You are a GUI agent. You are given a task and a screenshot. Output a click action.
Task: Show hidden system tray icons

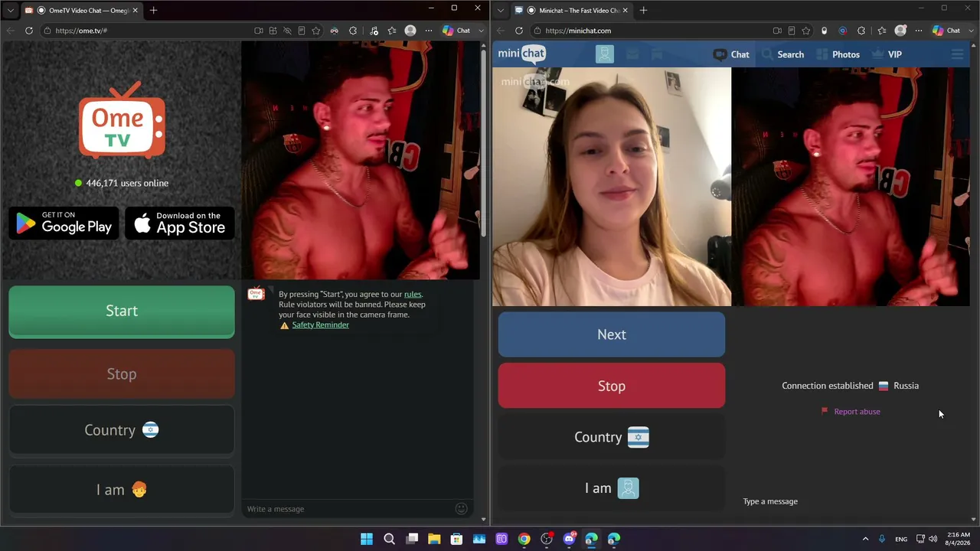[865, 539]
